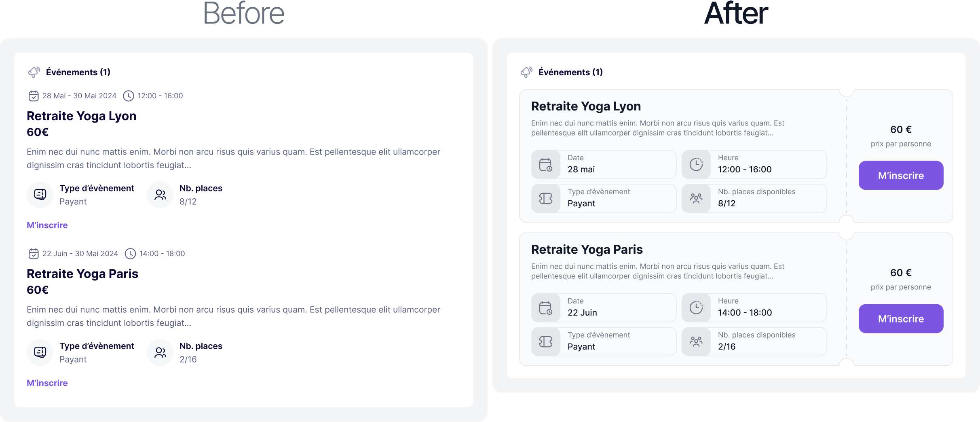The width and height of the screenshot is (980, 422).
Task: Click the M'inscrire text link under Nb. places 8/12
Action: 47,225
